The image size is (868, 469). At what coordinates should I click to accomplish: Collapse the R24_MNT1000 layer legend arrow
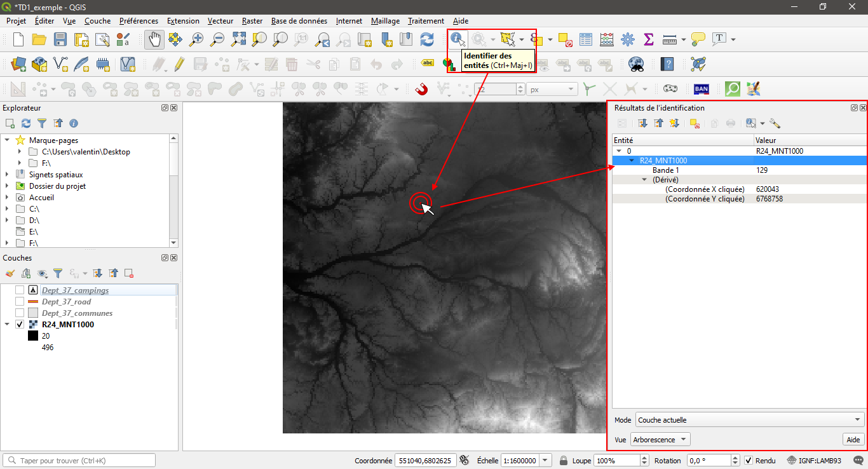tap(7, 325)
